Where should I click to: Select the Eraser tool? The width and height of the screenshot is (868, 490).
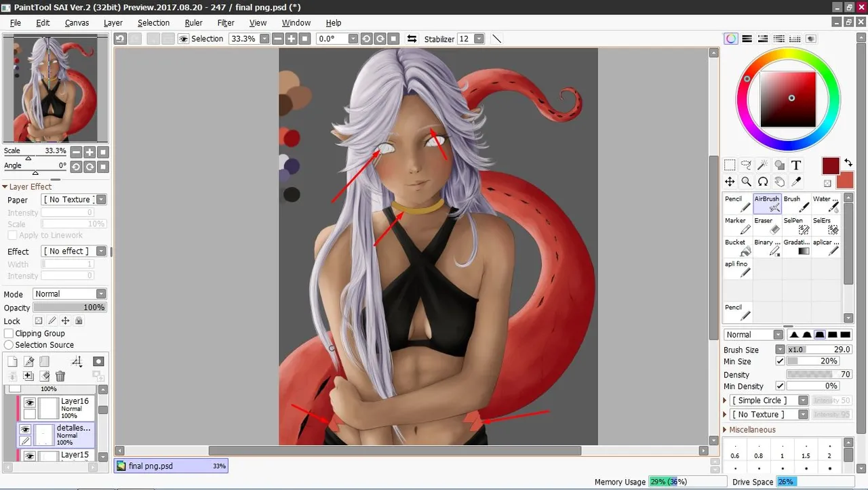tap(767, 226)
